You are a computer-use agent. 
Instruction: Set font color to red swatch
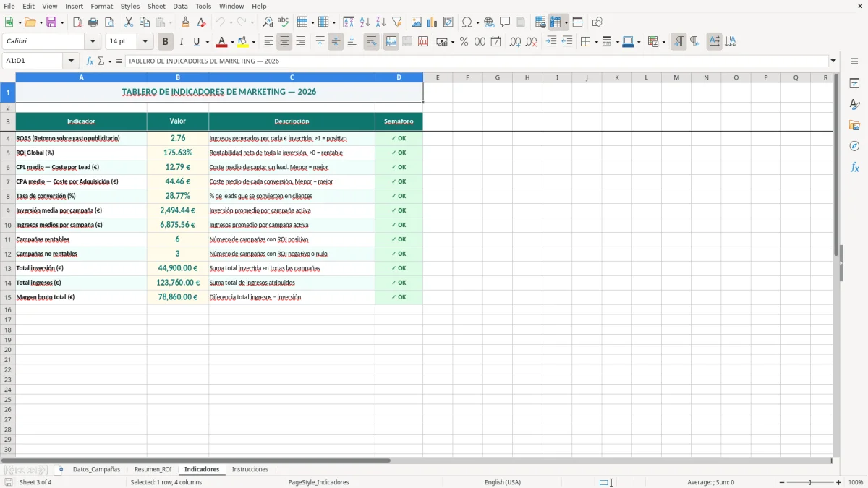222,42
